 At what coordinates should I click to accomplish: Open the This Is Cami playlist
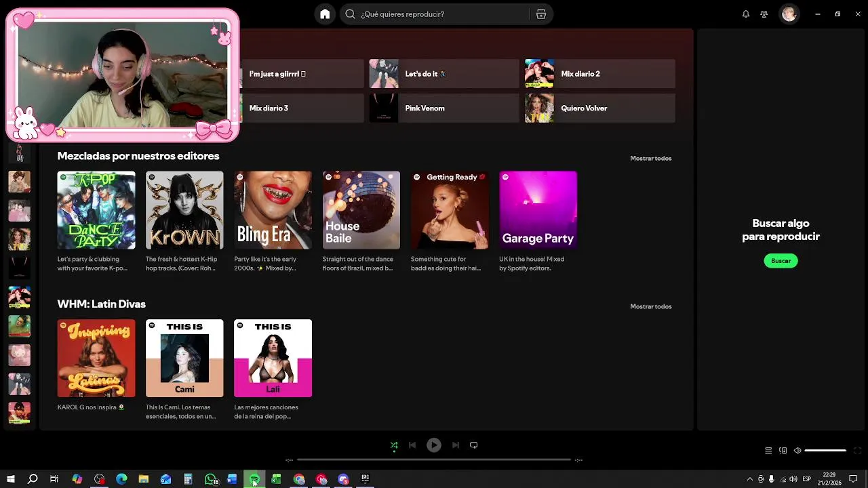184,359
